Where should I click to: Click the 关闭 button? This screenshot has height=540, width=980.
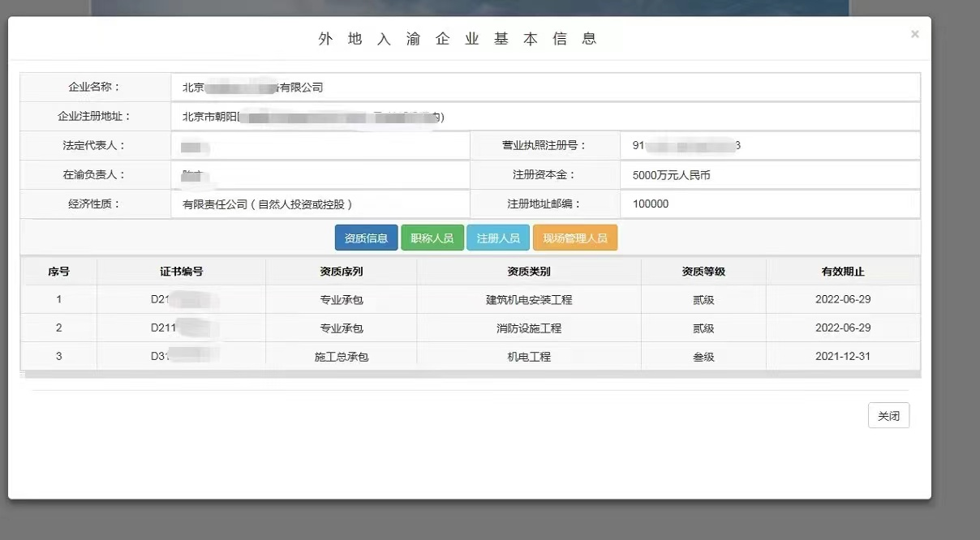pyautogui.click(x=888, y=414)
